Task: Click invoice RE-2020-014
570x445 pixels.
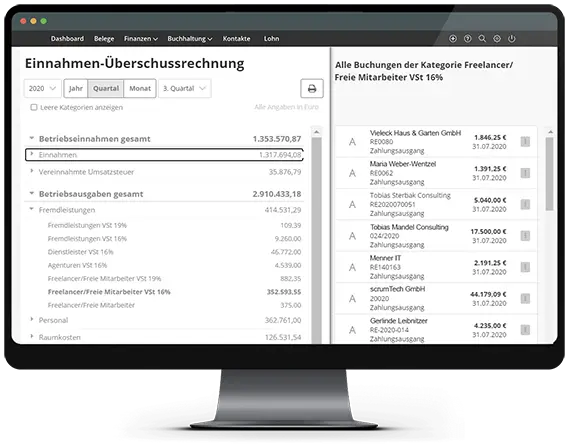Action: coord(389,330)
